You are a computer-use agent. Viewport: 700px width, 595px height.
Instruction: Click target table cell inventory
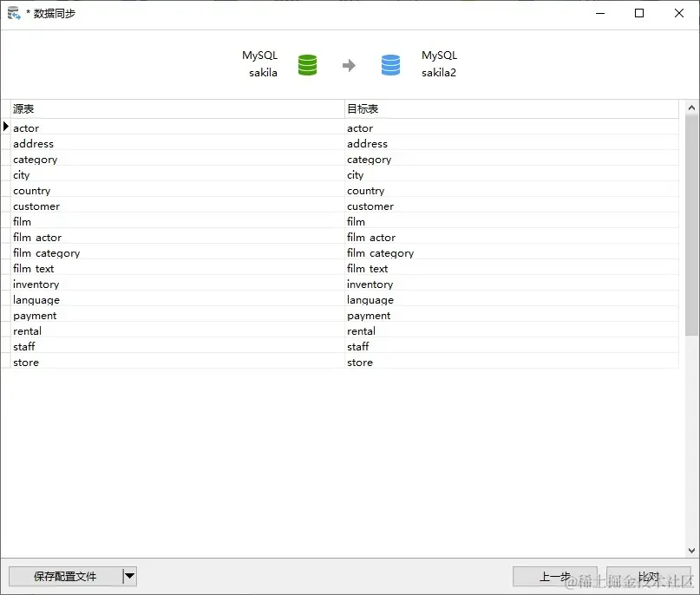pos(512,283)
